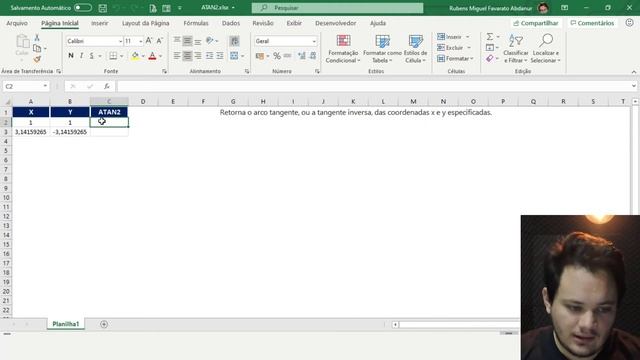Open Formatação Condicional menu

tap(343, 49)
